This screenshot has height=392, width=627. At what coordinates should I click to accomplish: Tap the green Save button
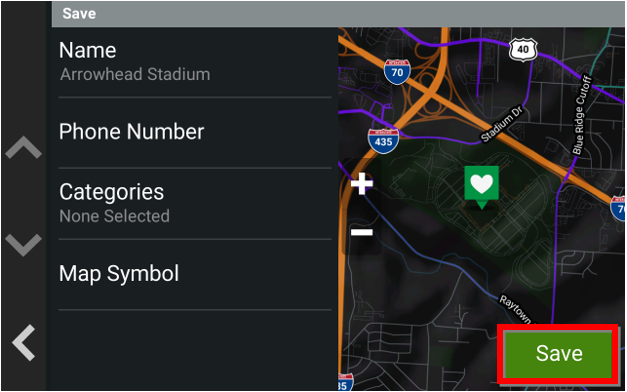tap(559, 353)
